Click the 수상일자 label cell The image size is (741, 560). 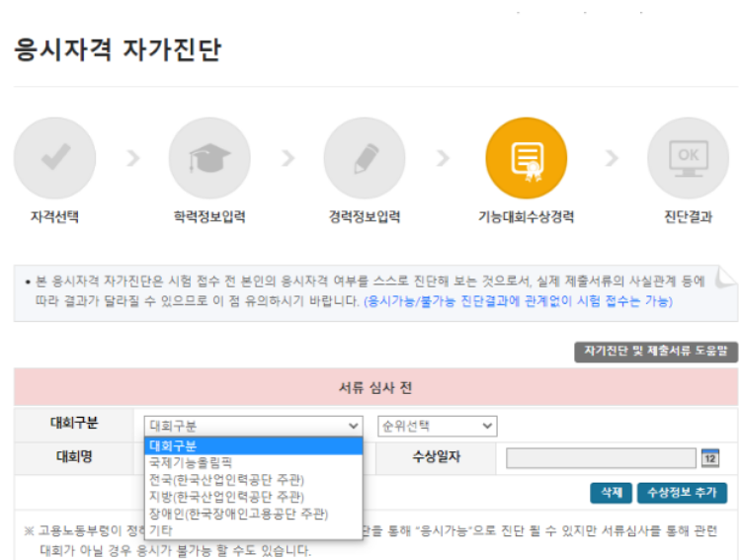click(436, 457)
